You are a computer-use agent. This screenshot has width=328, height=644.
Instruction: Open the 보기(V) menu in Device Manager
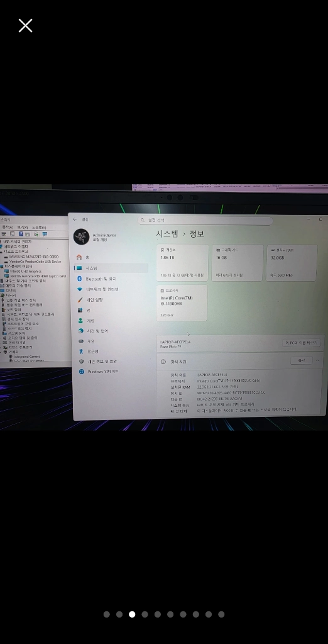pos(22,227)
